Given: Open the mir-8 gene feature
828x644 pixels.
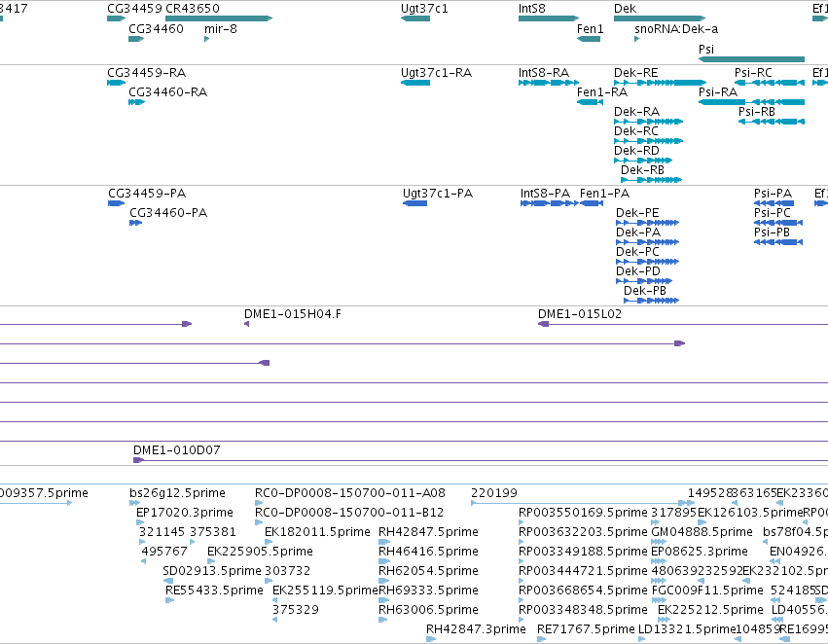Looking at the screenshot, I should (206, 39).
